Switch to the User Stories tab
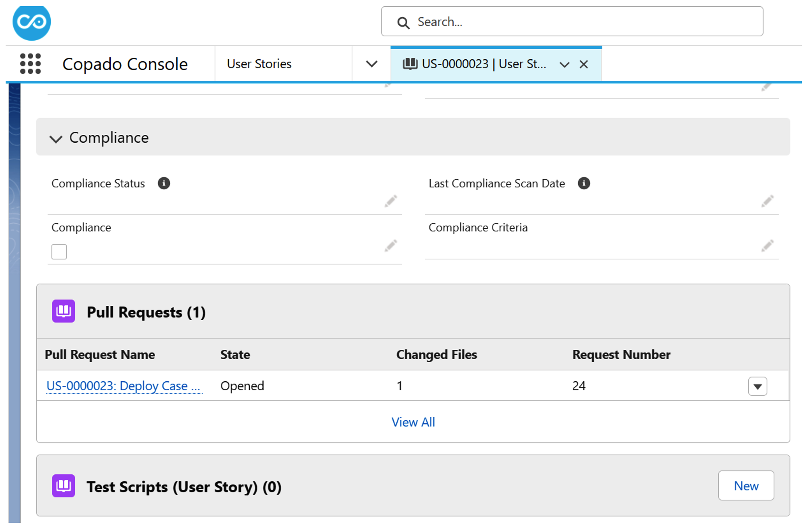 [259, 64]
